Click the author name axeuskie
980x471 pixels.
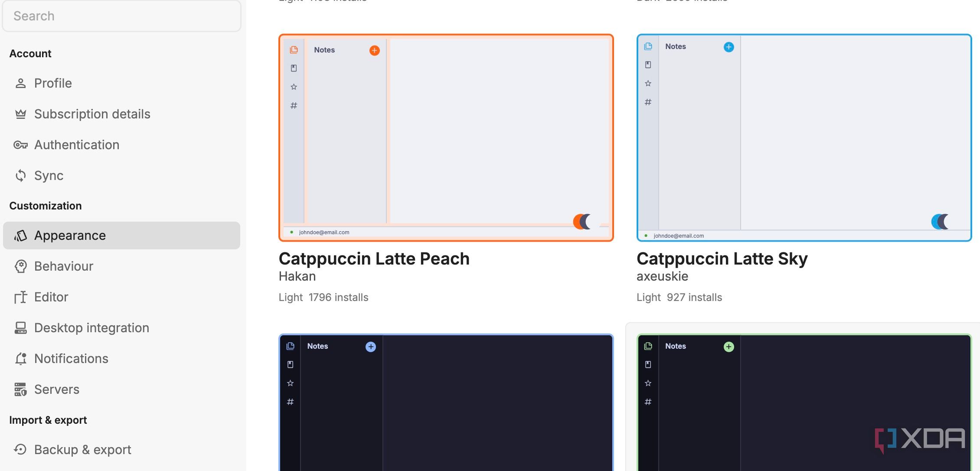coord(662,276)
